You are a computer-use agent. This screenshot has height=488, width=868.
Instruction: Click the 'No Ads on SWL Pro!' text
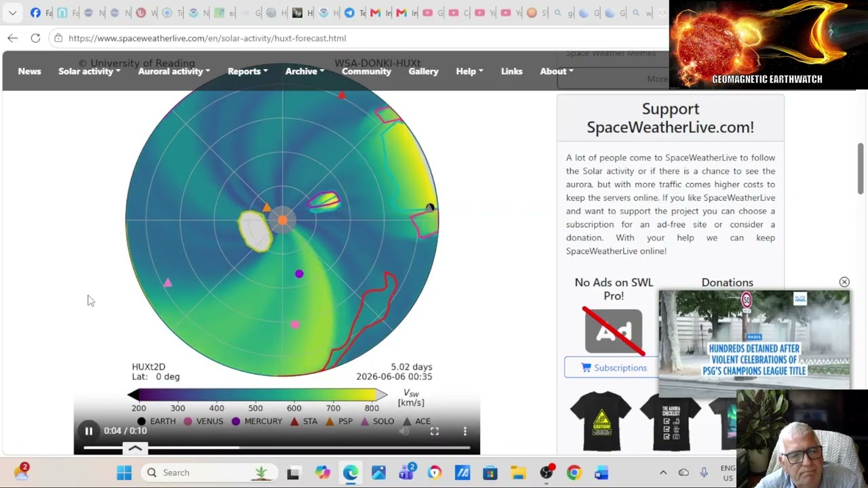click(x=614, y=289)
